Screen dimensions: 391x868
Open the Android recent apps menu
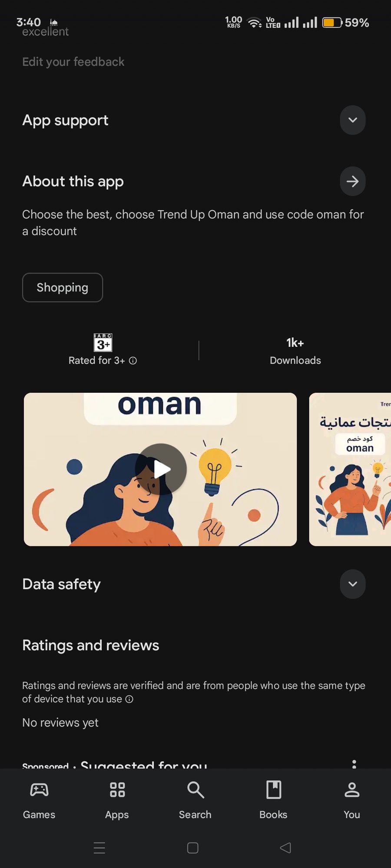point(99,848)
